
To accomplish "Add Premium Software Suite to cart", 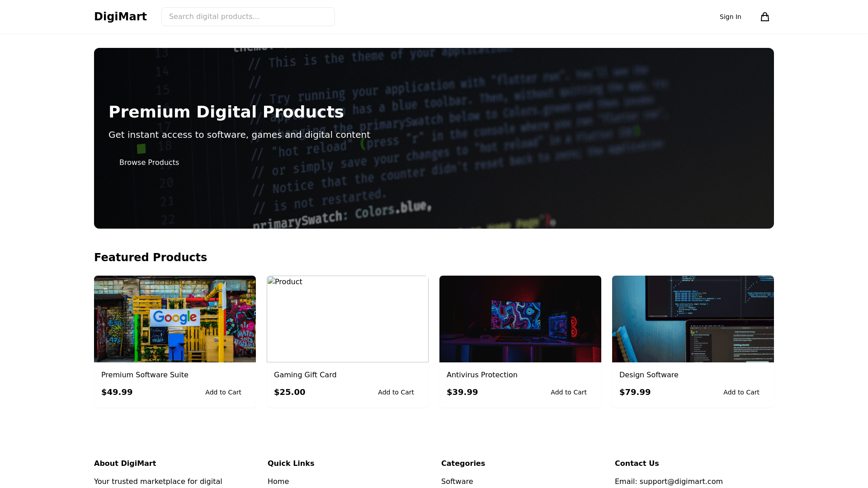I will [x=223, y=392].
